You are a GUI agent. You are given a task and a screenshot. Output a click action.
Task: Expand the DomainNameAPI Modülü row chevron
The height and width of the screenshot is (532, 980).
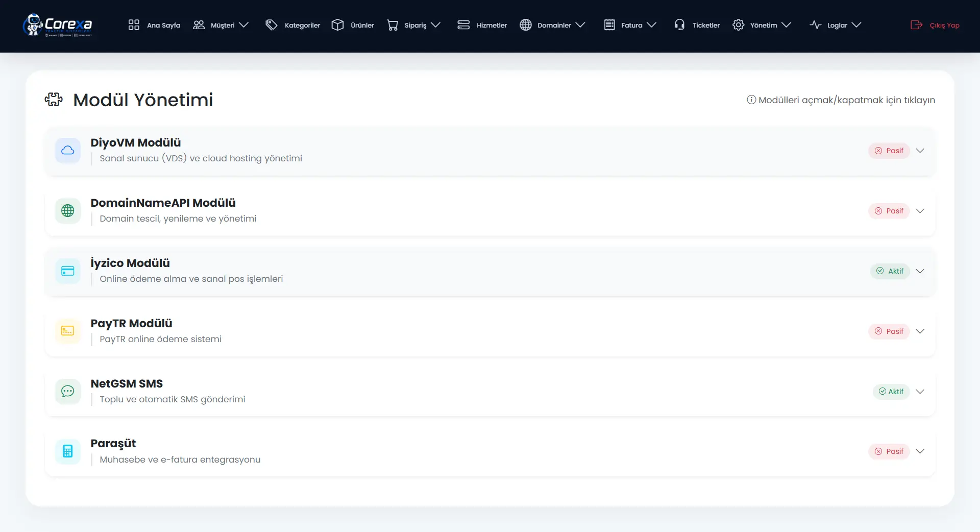point(920,211)
